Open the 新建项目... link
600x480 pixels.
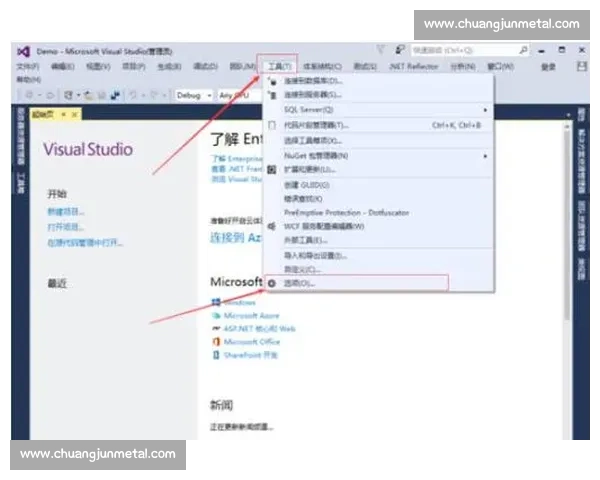click(x=66, y=212)
